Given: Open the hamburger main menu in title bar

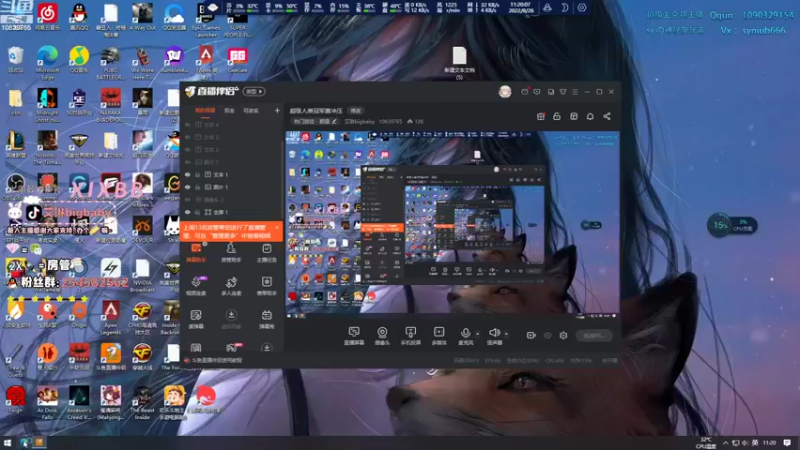Looking at the screenshot, I should [x=575, y=92].
